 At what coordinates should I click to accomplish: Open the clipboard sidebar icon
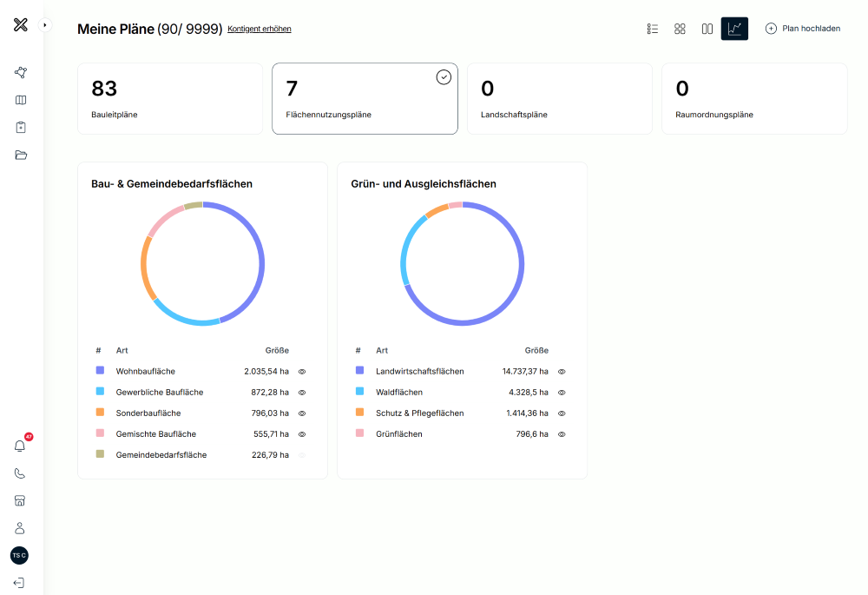pyautogui.click(x=21, y=128)
